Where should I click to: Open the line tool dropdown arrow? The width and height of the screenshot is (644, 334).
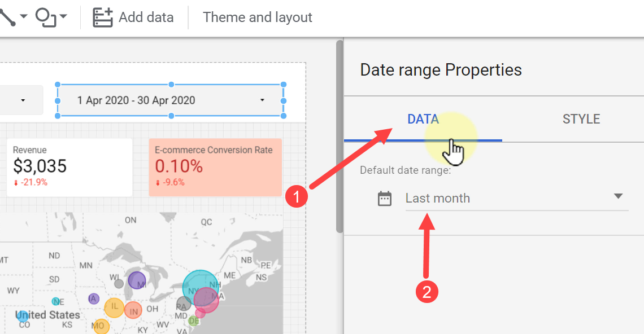(24, 16)
